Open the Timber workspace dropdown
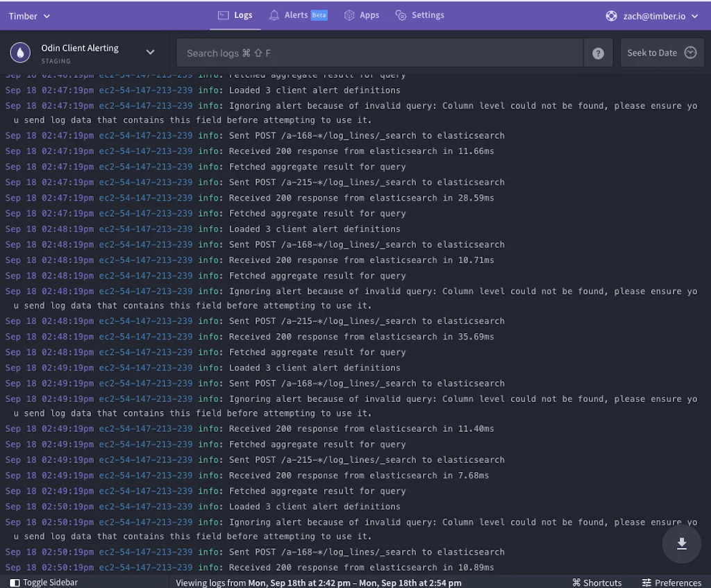711x588 pixels. 28,15
